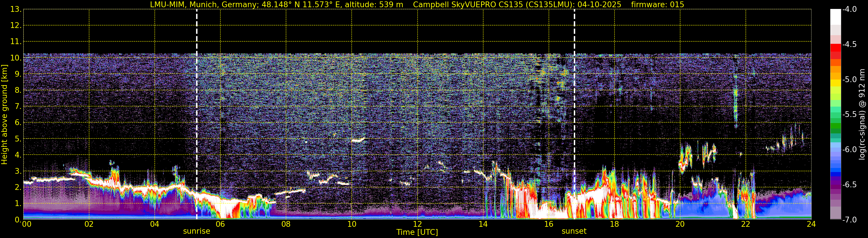868x238 pixels.
Task: Select the 20 hour tick label
Action: coord(680,224)
